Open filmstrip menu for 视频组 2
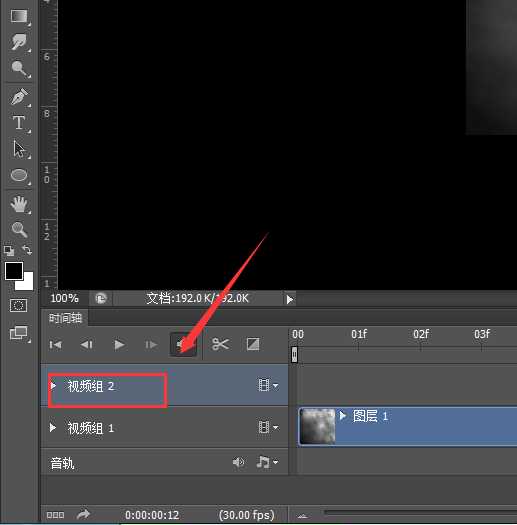 click(268, 385)
